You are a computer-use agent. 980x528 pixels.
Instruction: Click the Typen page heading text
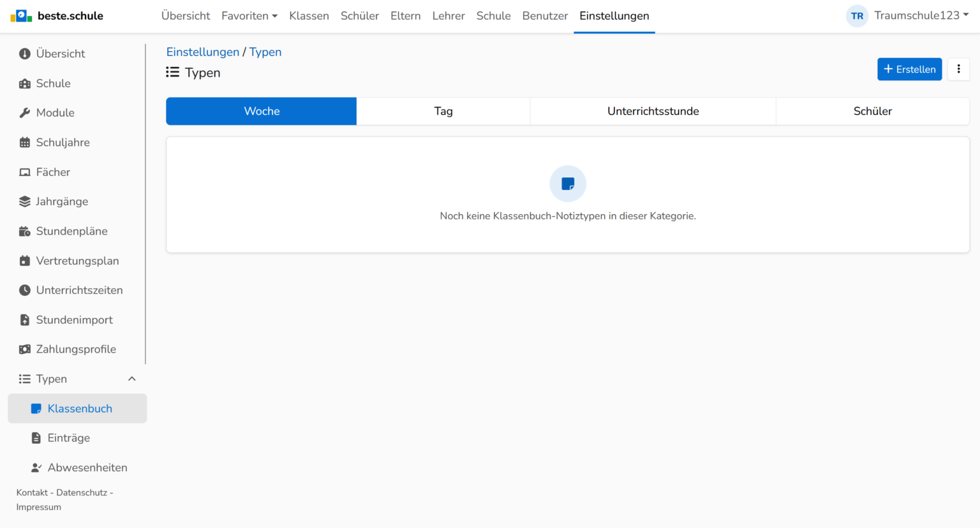(x=203, y=73)
